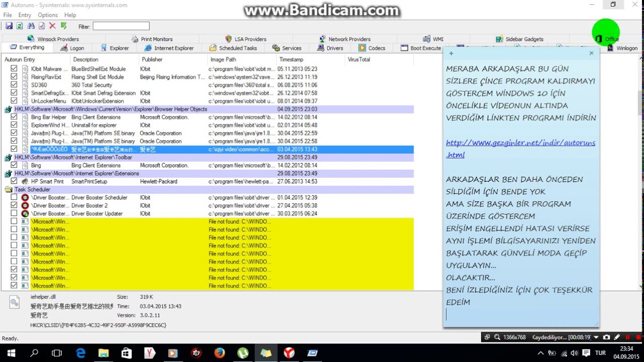
Task: Uncheck the HP Smart Print checkbox
Action: [14, 182]
